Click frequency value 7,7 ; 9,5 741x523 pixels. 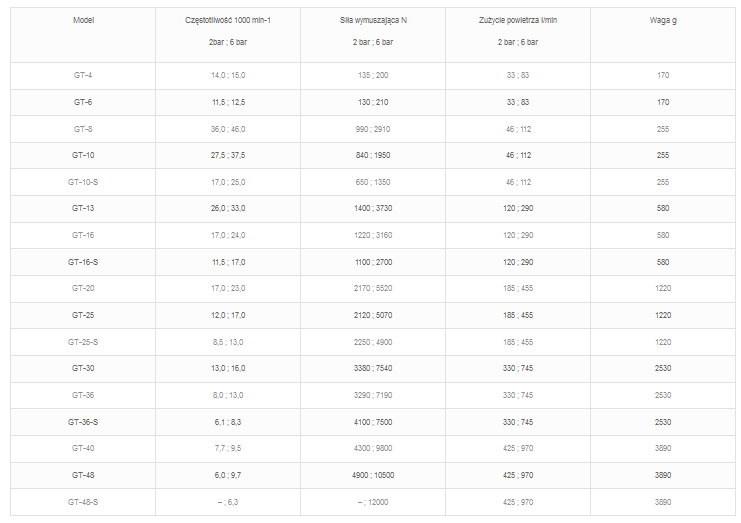tap(228, 448)
